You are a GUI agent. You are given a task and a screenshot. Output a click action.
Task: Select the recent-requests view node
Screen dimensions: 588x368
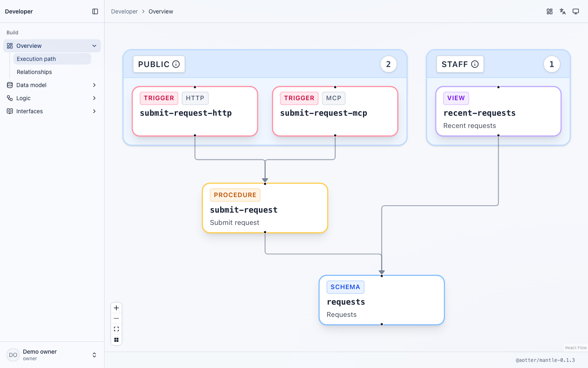[x=498, y=111]
